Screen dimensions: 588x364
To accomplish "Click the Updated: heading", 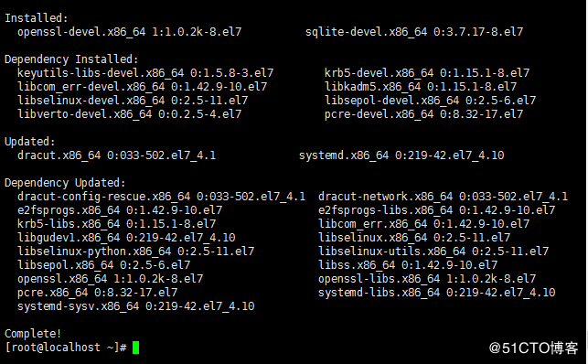I will click(x=30, y=142).
